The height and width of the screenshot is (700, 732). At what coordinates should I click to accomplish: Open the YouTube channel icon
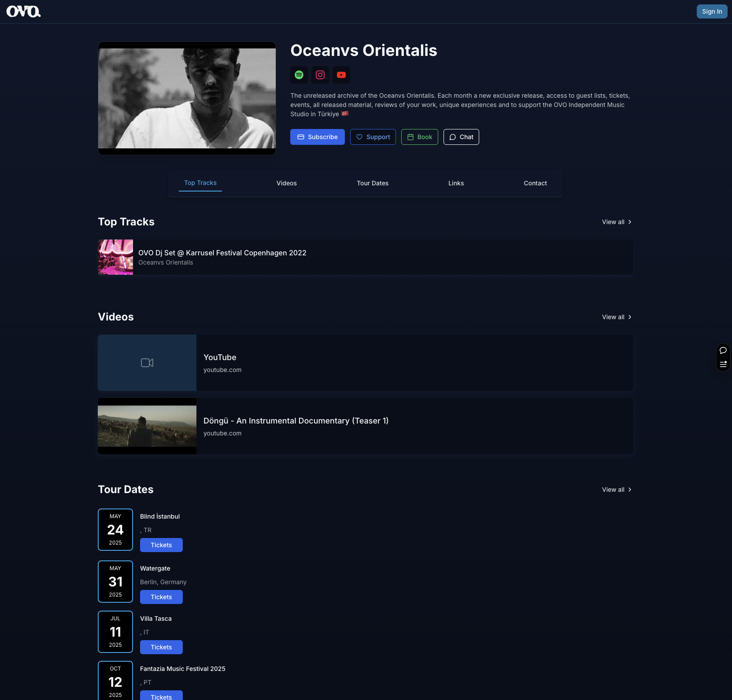(x=341, y=75)
